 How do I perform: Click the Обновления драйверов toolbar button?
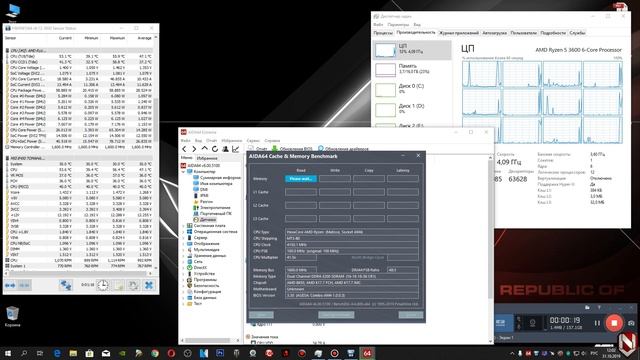click(343, 149)
